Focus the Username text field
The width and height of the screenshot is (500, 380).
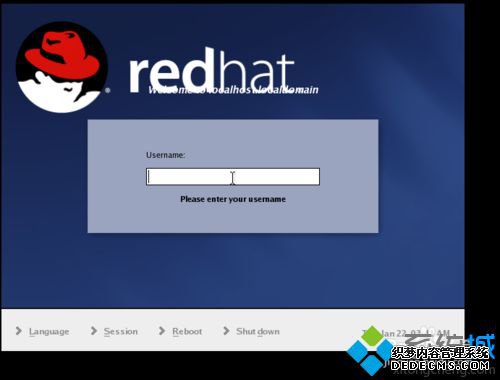(233, 177)
